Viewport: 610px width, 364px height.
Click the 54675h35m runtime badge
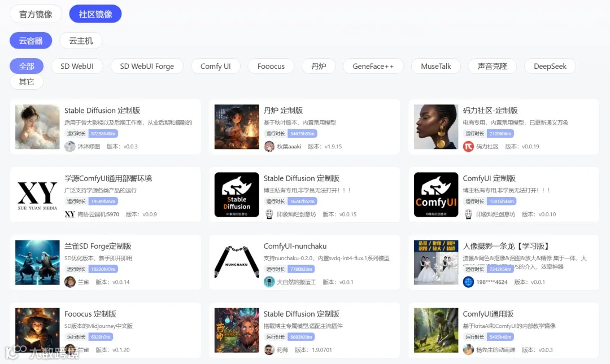[302, 133]
